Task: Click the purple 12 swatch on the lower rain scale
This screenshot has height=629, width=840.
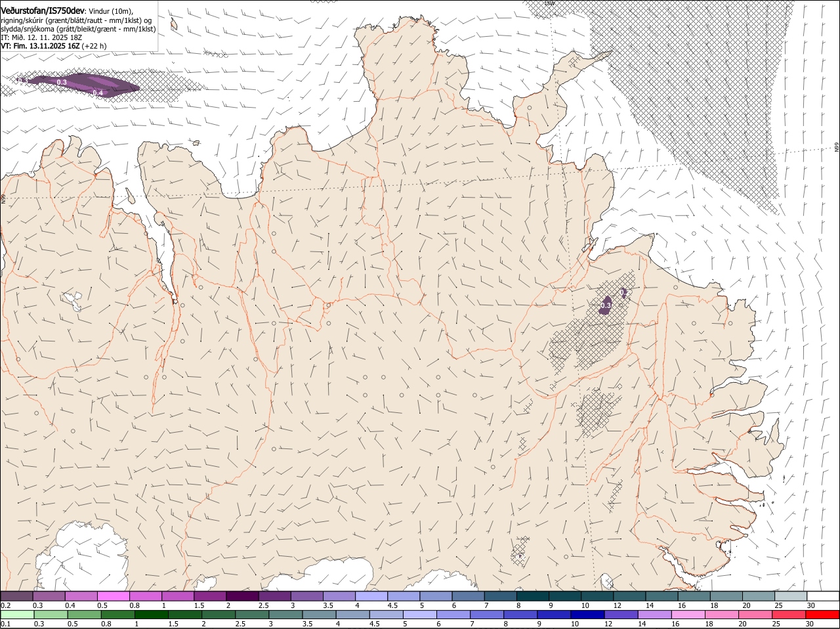Action: (x=621, y=615)
